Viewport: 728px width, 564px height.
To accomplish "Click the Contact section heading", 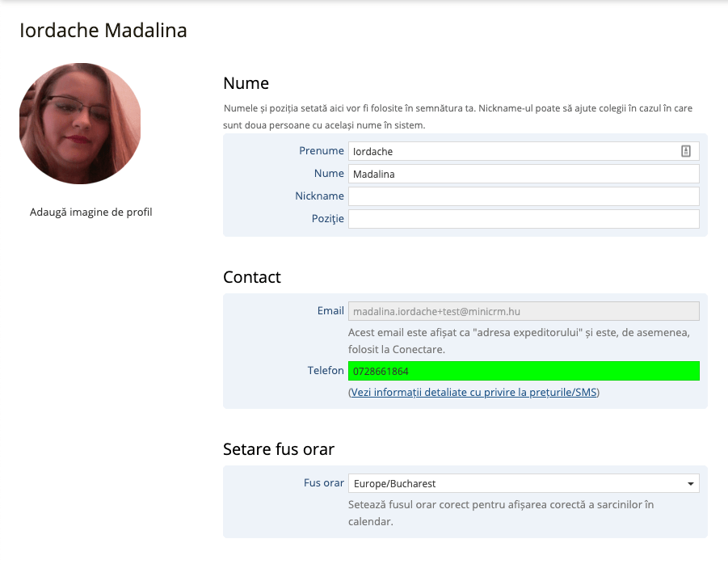I will [252, 277].
